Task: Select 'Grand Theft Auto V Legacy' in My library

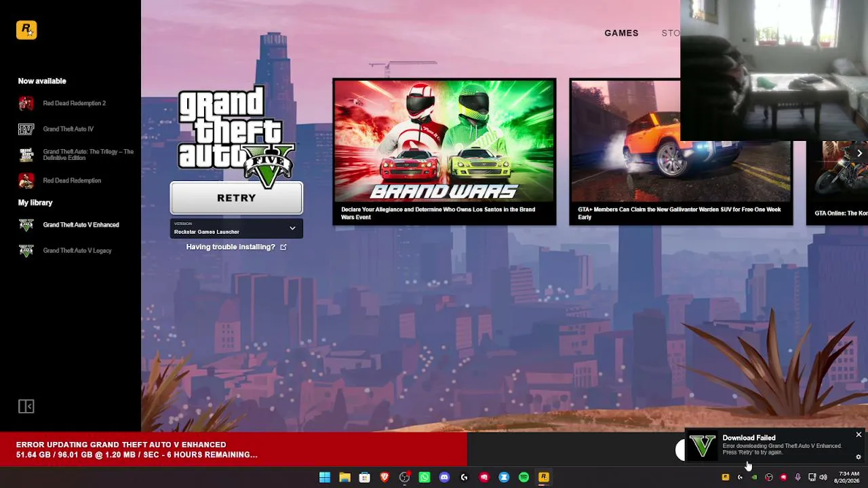Action: [x=77, y=251]
